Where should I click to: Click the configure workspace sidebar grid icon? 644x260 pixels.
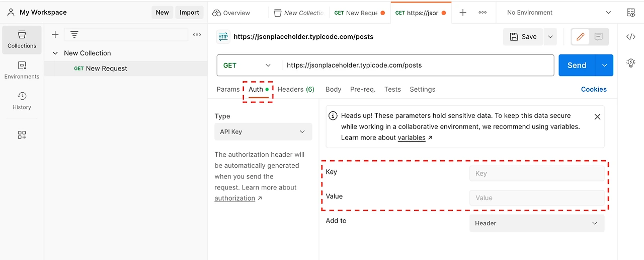[22, 135]
